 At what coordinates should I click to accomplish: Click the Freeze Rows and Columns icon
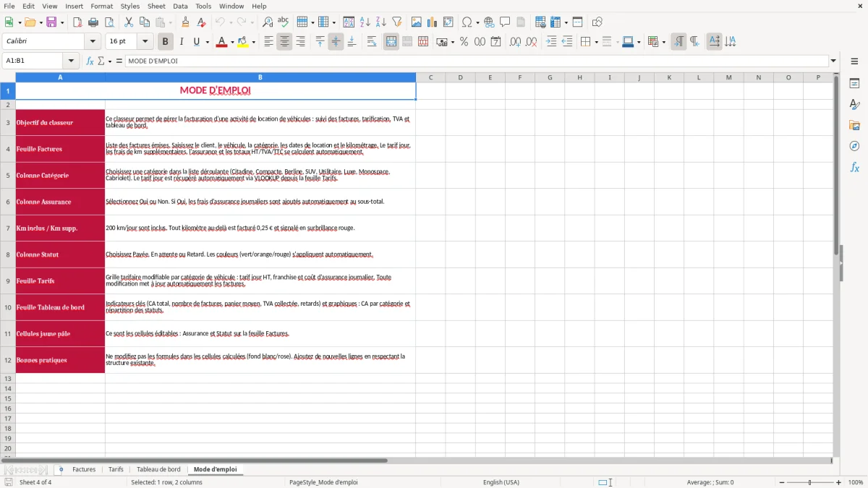click(x=556, y=22)
